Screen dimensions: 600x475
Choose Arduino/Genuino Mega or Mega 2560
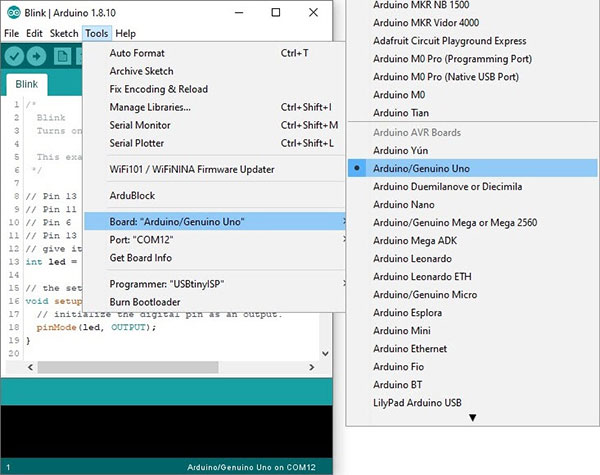473,222
